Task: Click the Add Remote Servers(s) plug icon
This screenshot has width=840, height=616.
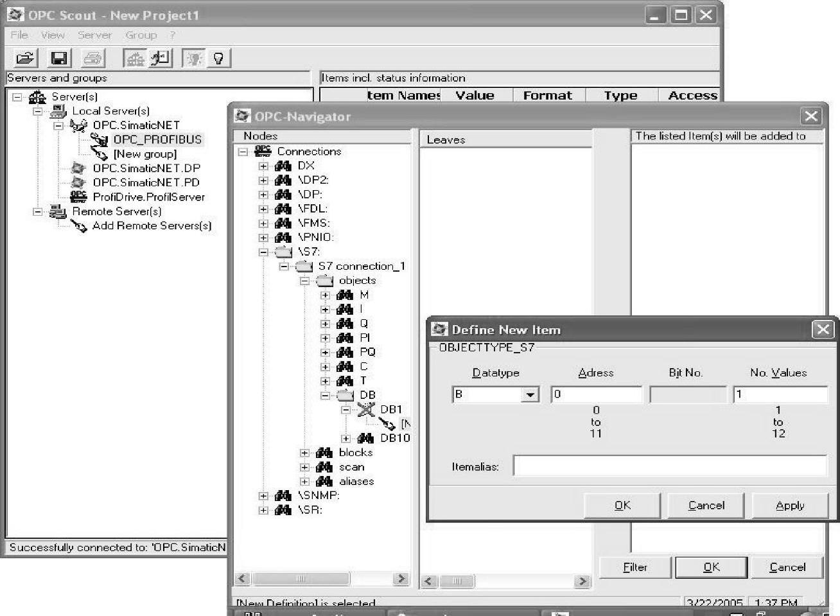Action: (79, 226)
